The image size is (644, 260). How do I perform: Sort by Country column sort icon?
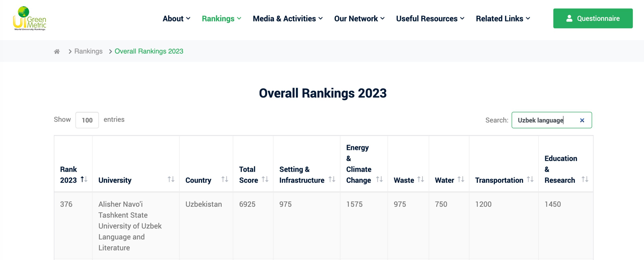point(225,179)
